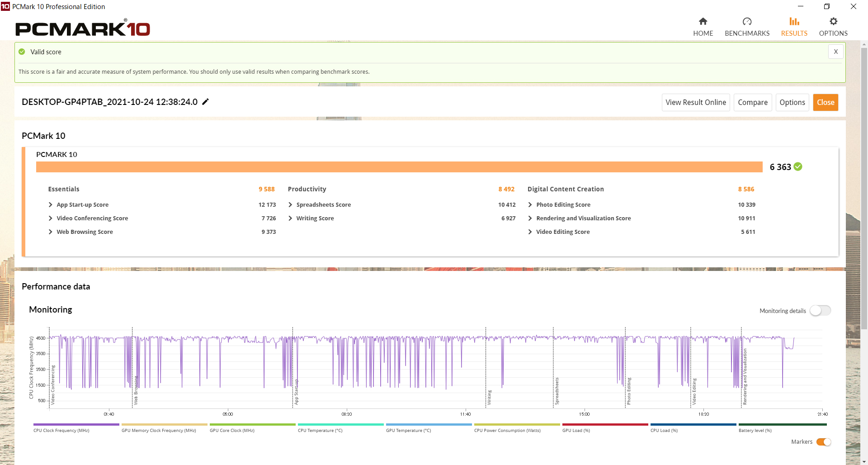Open the Options gear icon
This screenshot has width=868, height=465.
833,22
